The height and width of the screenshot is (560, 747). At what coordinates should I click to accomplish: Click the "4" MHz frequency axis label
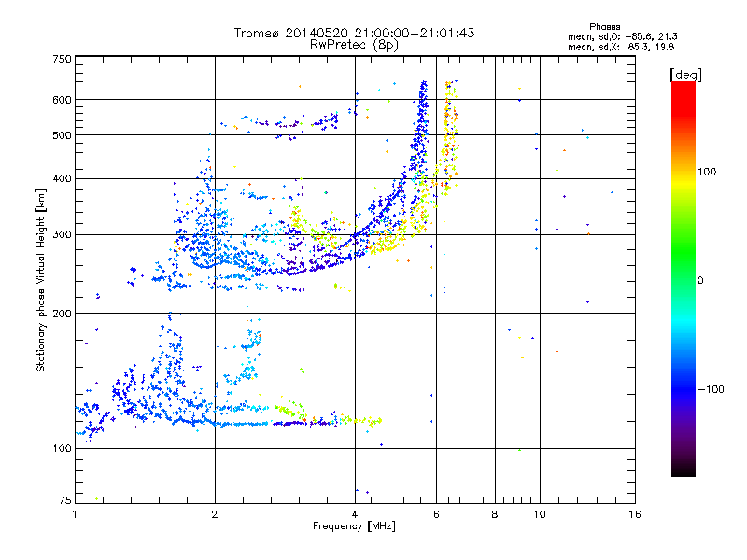[355, 514]
